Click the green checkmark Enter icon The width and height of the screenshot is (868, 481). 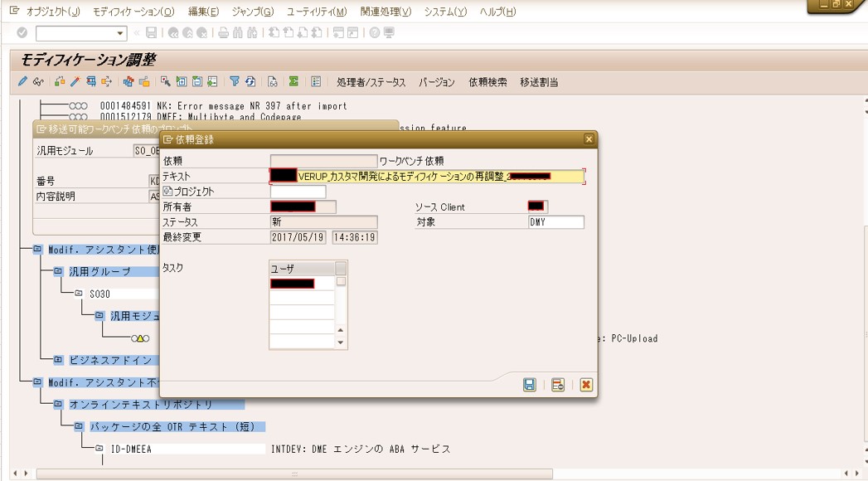[22, 33]
